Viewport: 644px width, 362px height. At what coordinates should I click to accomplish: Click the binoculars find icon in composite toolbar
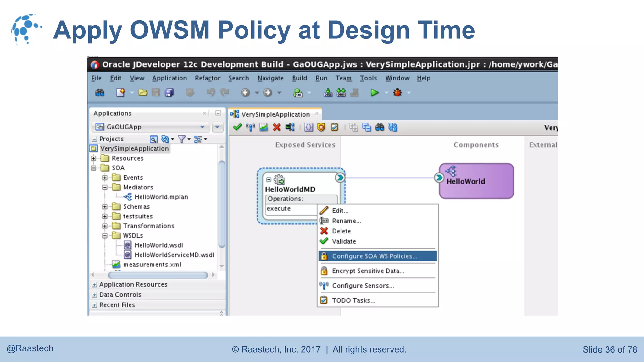(x=380, y=127)
